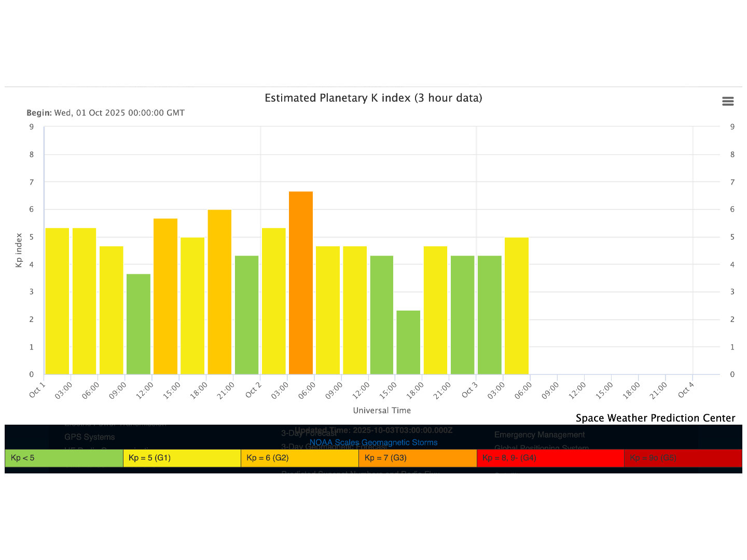Screen dimensions: 747x560
Task: Select the Kp = 7 (G3) orange legend swatch
Action: [x=417, y=458]
